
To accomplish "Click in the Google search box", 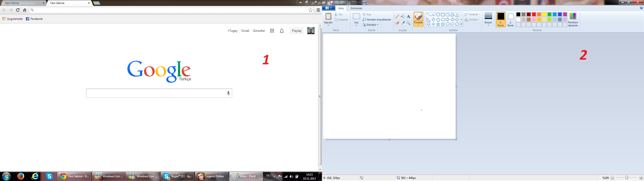I will point(159,93).
